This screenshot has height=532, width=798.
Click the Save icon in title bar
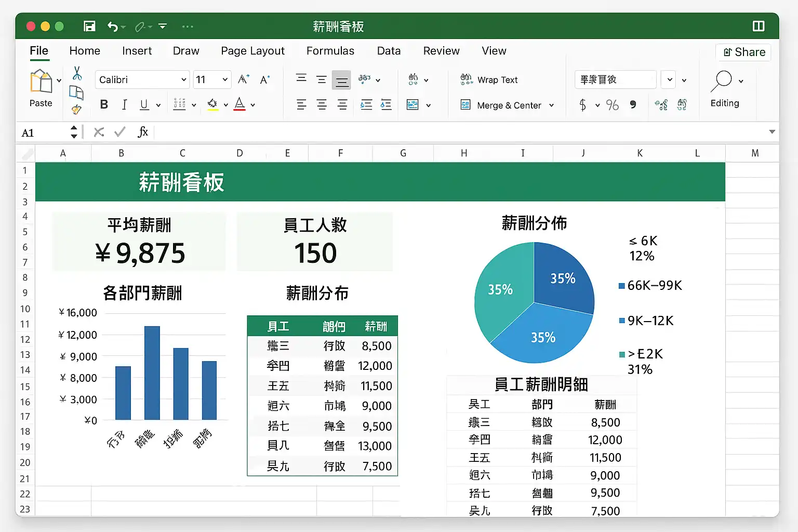[89, 26]
